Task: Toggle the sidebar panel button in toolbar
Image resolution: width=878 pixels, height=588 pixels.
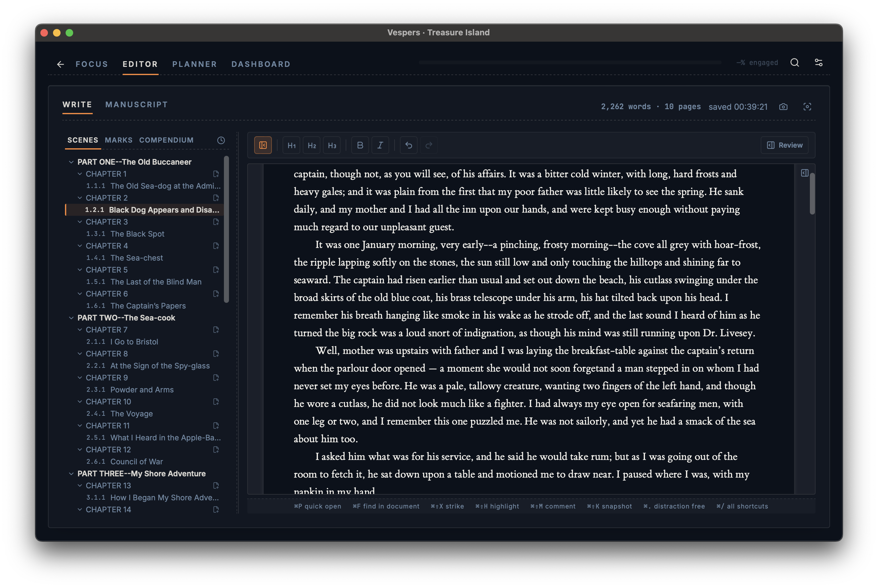Action: tap(263, 145)
